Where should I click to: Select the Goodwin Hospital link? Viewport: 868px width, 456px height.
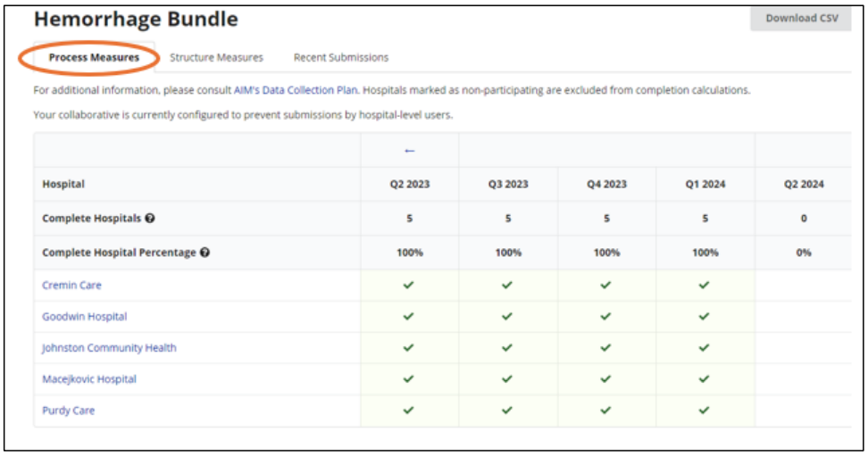84,317
